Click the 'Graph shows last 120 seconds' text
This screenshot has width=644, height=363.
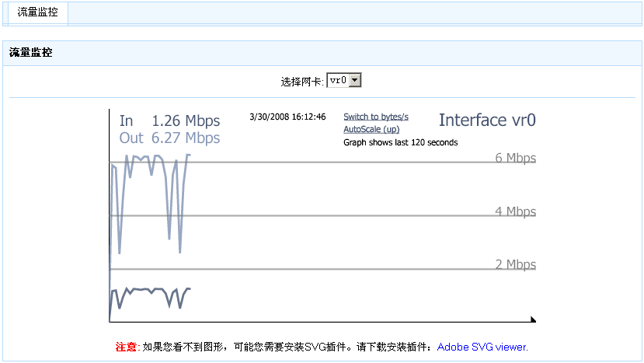400,142
